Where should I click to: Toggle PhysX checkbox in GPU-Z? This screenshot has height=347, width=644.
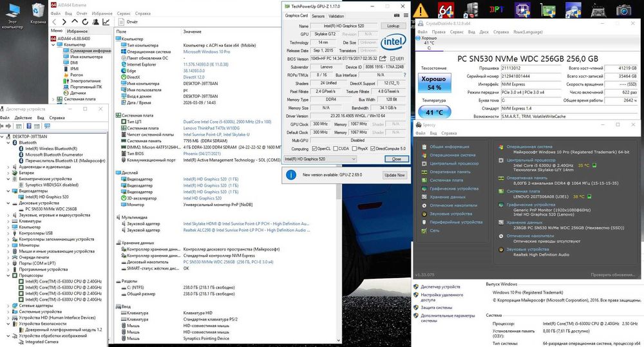(x=354, y=149)
